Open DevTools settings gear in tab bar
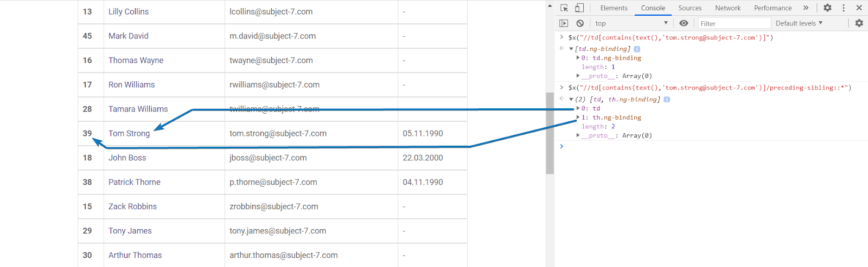The width and height of the screenshot is (868, 267). pyautogui.click(x=827, y=8)
